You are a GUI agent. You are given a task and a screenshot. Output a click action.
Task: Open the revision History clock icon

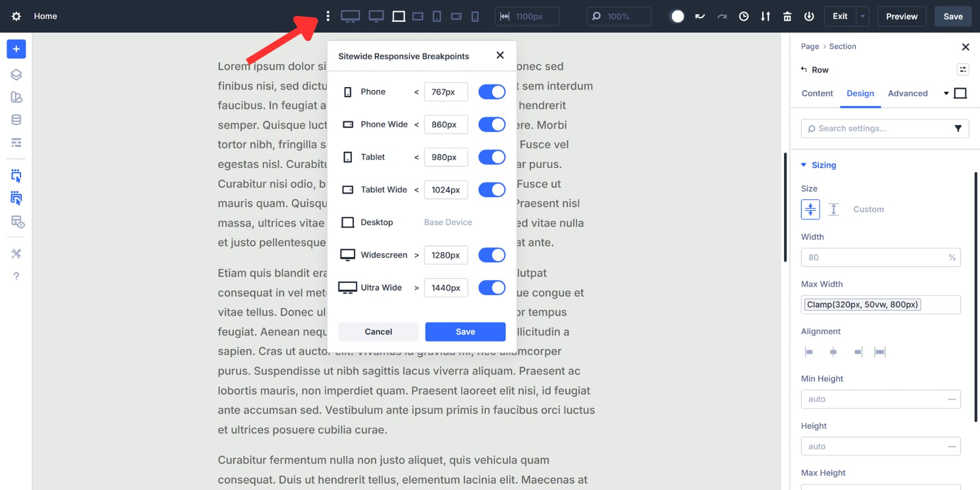click(744, 16)
